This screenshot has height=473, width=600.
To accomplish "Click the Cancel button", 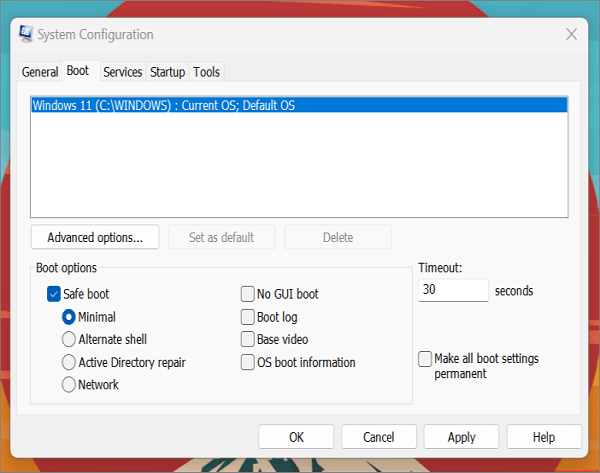I will point(379,437).
